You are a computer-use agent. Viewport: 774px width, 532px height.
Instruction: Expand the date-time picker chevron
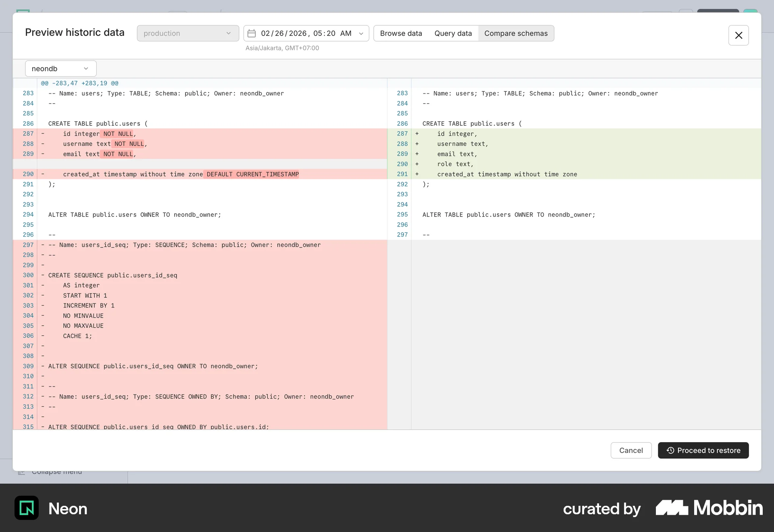click(361, 33)
